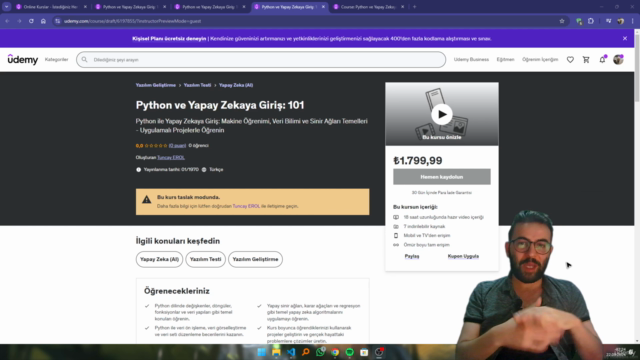This screenshot has width=640, height=360.
Task: Open Udemy Business link
Action: tap(471, 60)
